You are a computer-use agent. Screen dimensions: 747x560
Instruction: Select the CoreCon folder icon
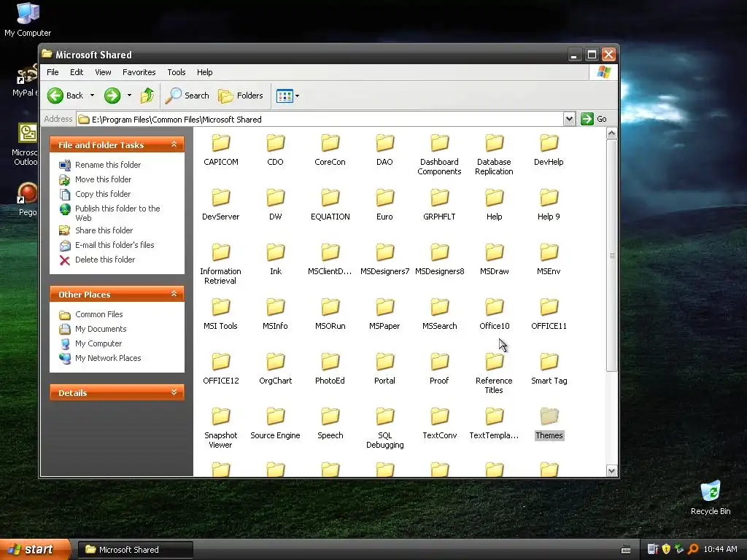(x=330, y=143)
